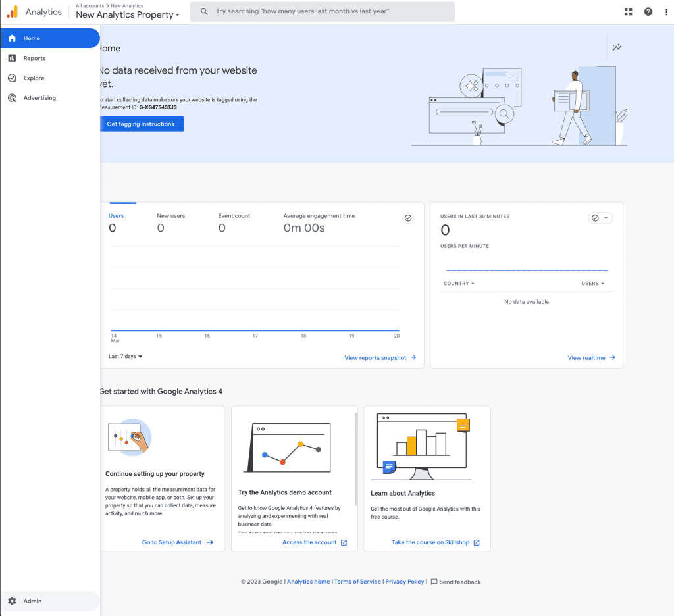Click the Admin gear icon
The image size is (674, 616).
[x=12, y=601]
